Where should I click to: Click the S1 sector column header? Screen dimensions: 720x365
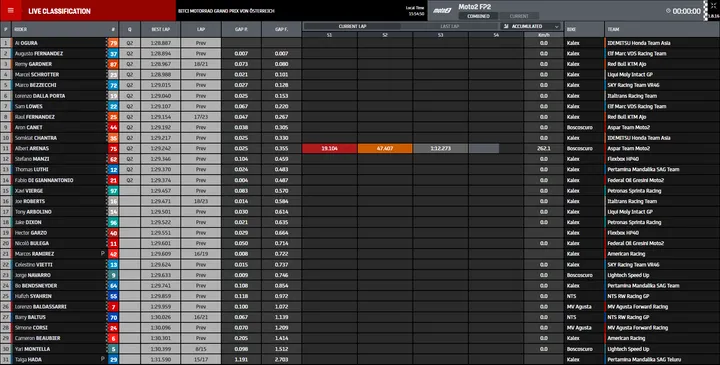pyautogui.click(x=330, y=35)
